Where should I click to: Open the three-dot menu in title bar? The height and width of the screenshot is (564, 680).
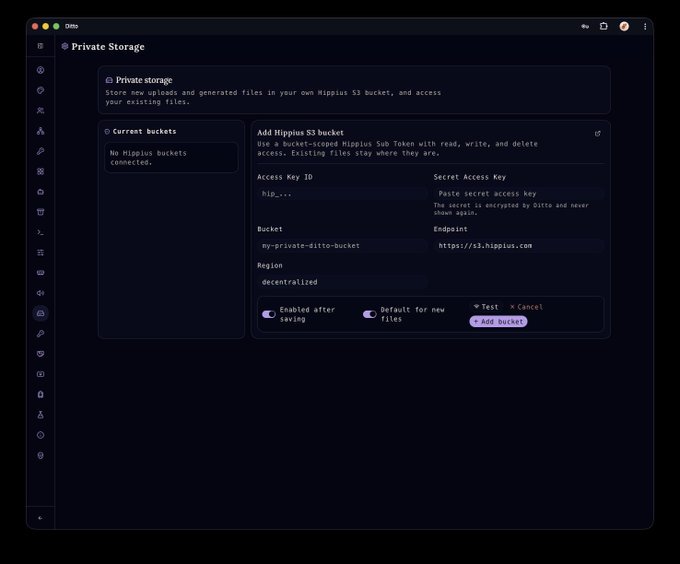[x=645, y=26]
